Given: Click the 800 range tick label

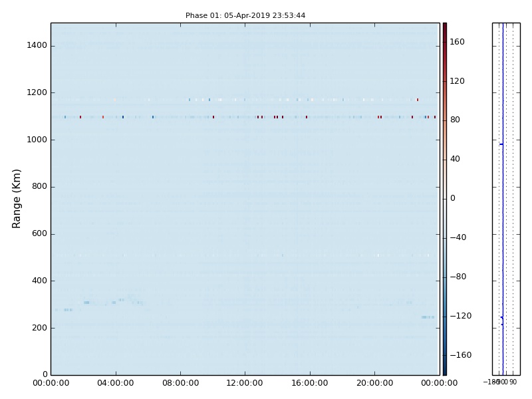Looking at the screenshot, I should (x=39, y=187).
